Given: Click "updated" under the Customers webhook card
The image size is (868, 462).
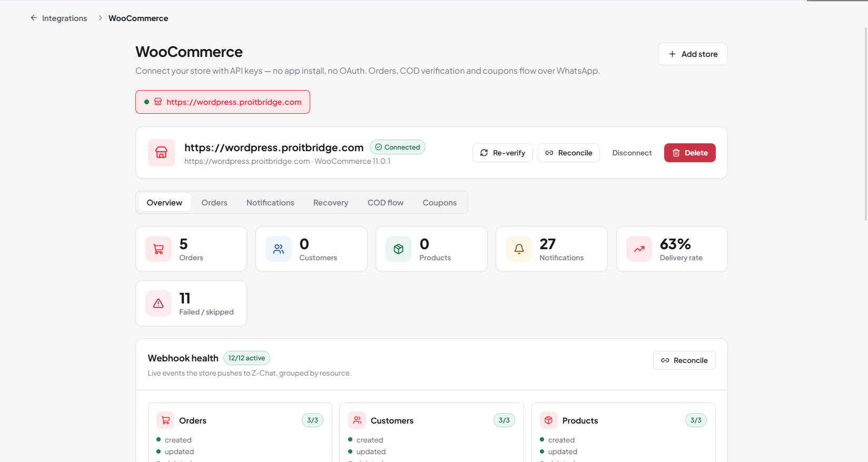Looking at the screenshot, I should point(371,452).
